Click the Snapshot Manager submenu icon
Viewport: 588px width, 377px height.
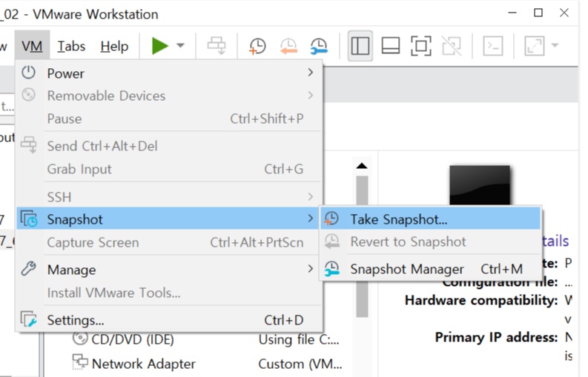(332, 268)
